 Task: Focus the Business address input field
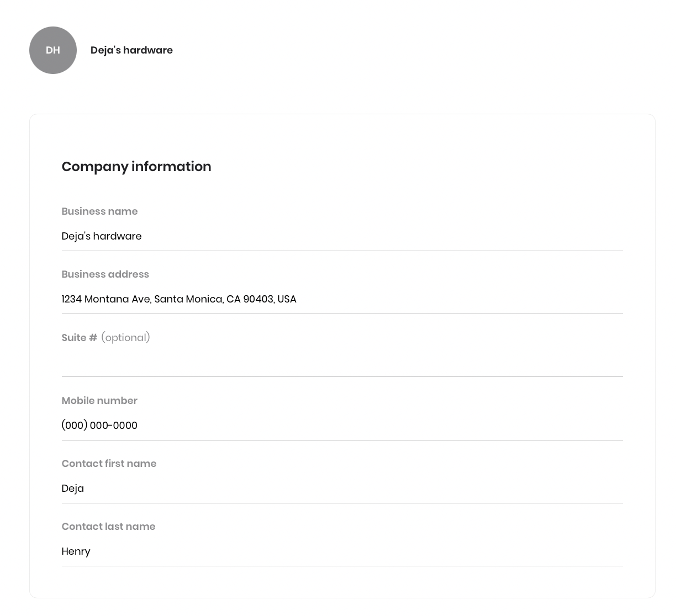[342, 299]
